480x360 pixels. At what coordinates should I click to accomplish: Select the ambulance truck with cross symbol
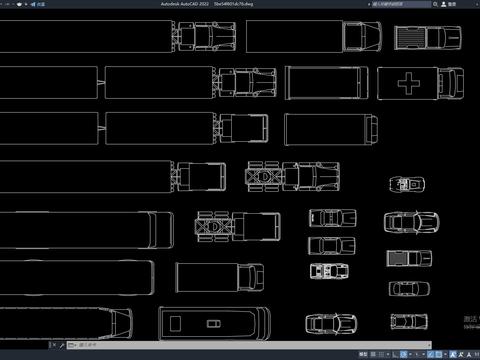click(x=420, y=83)
